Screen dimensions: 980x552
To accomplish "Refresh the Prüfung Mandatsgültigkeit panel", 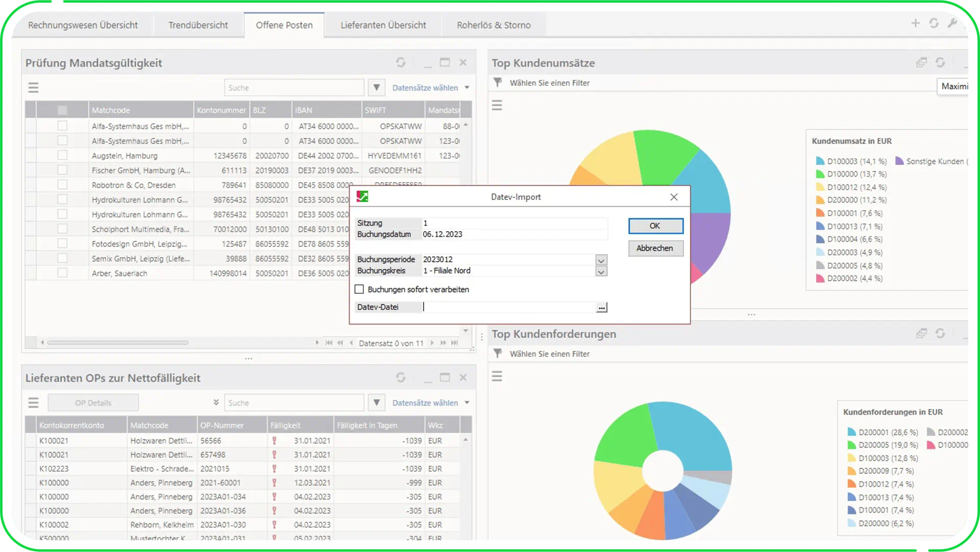I will 401,62.
